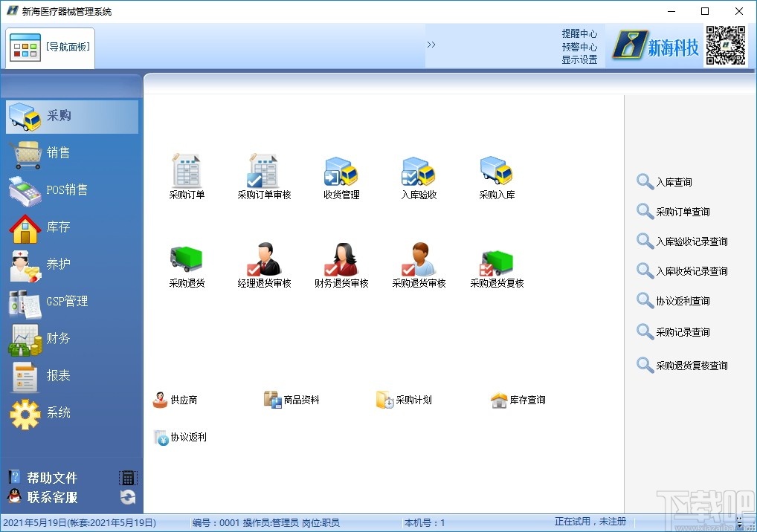Expand tabs with the >> chevron
The height and width of the screenshot is (532, 757).
pos(431,45)
